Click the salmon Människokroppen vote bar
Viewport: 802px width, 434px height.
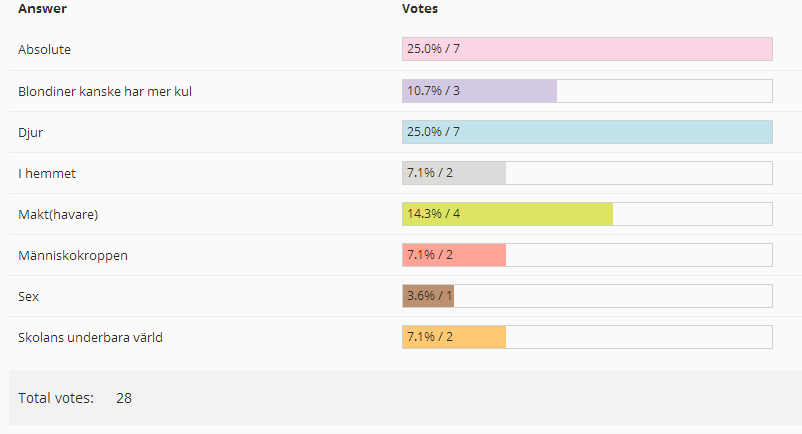click(x=454, y=255)
